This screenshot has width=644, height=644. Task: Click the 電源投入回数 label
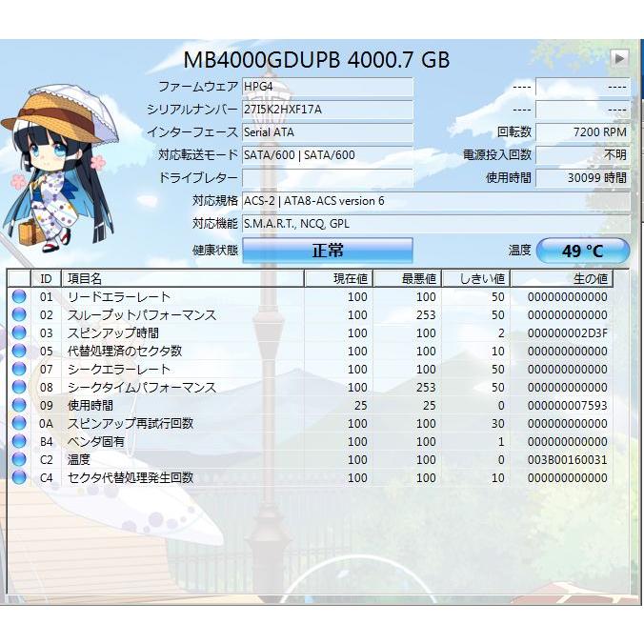click(497, 155)
